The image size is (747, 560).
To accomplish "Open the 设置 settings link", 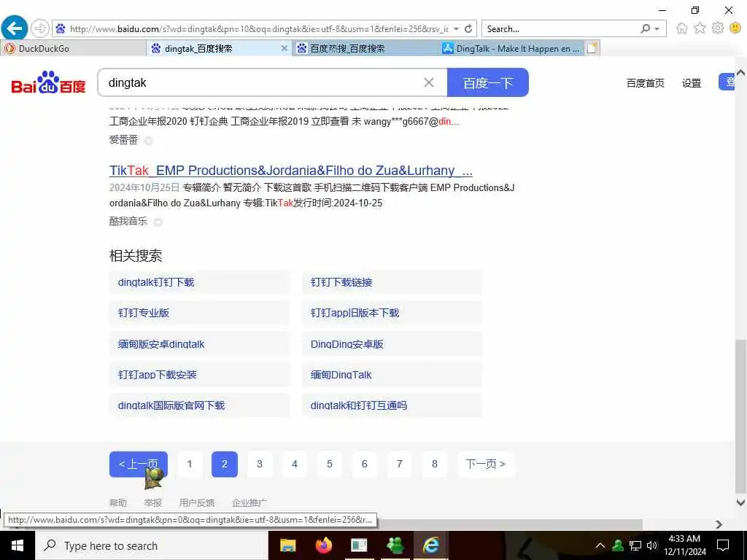I will point(692,83).
